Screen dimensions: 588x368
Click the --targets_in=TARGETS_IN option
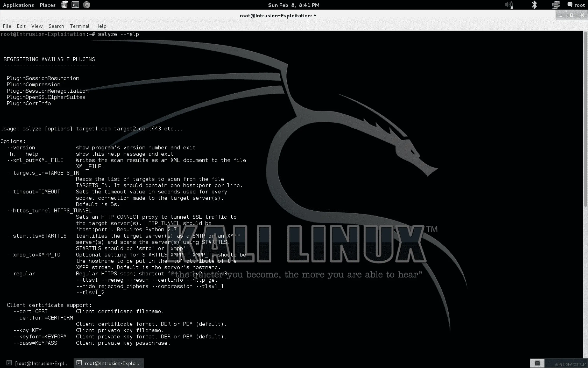(43, 173)
